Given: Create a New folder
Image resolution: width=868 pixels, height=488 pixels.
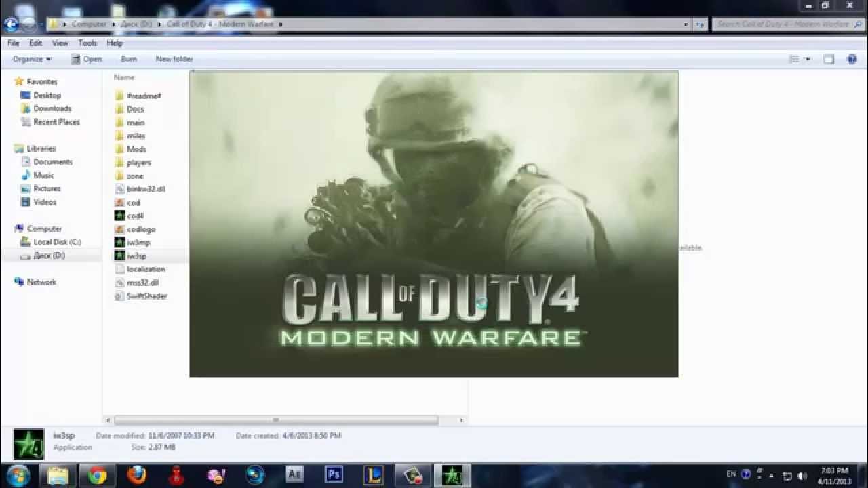Looking at the screenshot, I should [x=174, y=59].
